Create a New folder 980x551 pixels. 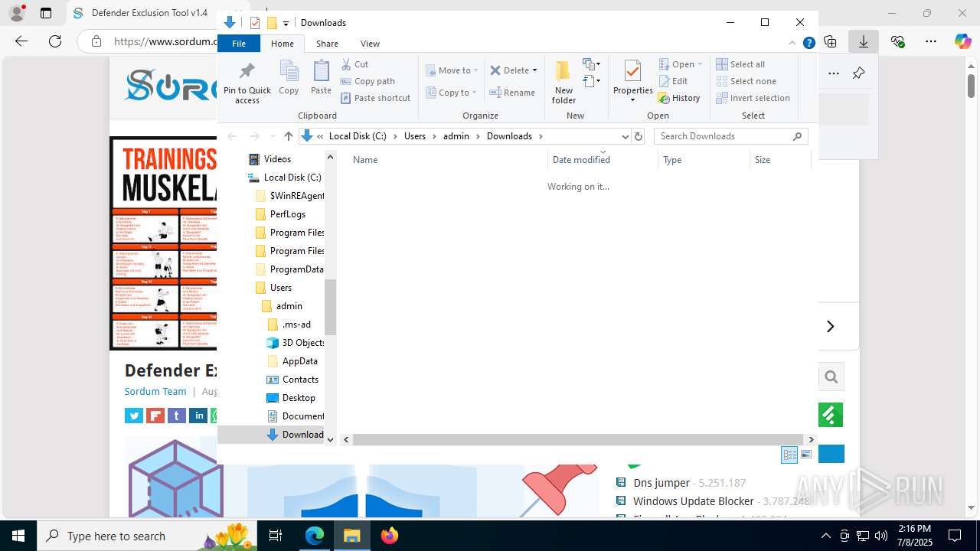563,82
